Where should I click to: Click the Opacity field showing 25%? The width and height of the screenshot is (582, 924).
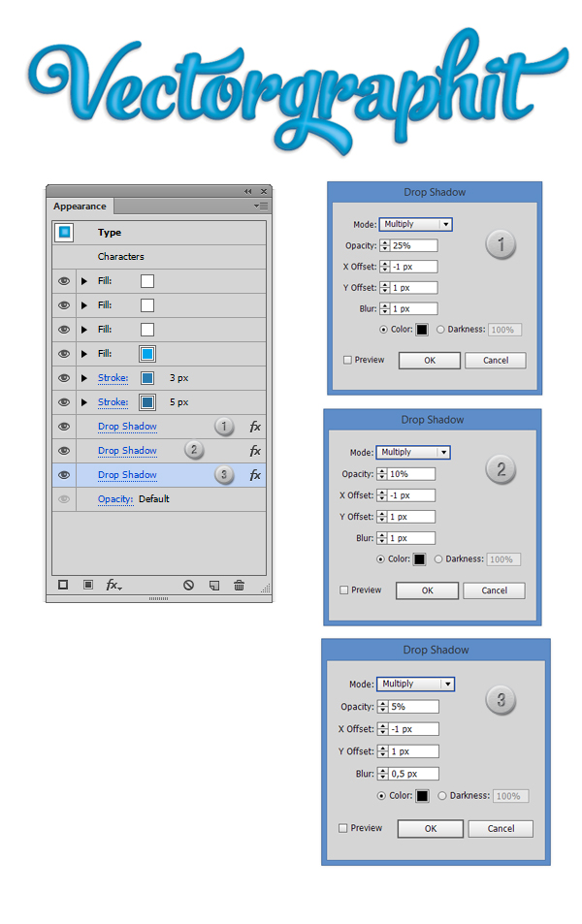tap(414, 245)
